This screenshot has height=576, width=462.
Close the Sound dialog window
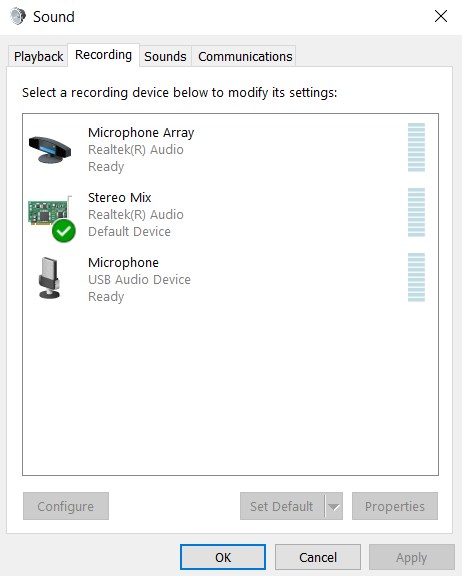(x=441, y=16)
